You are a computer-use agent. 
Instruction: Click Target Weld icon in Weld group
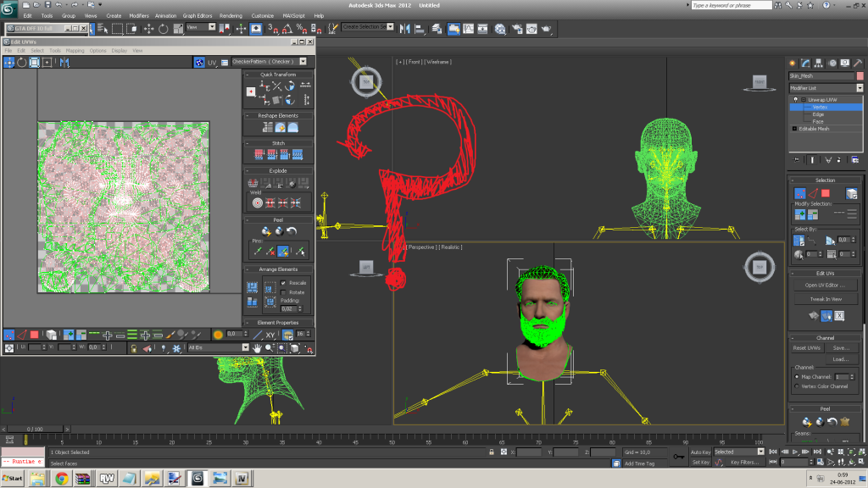(x=258, y=203)
